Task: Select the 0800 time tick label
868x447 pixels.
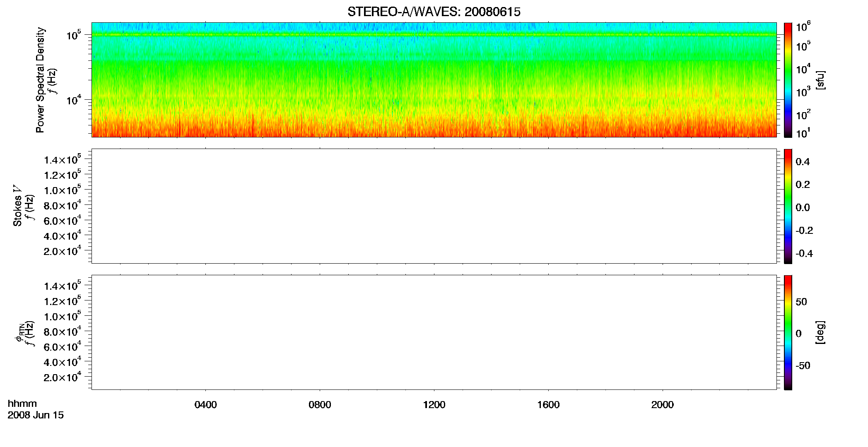Action: (x=320, y=405)
